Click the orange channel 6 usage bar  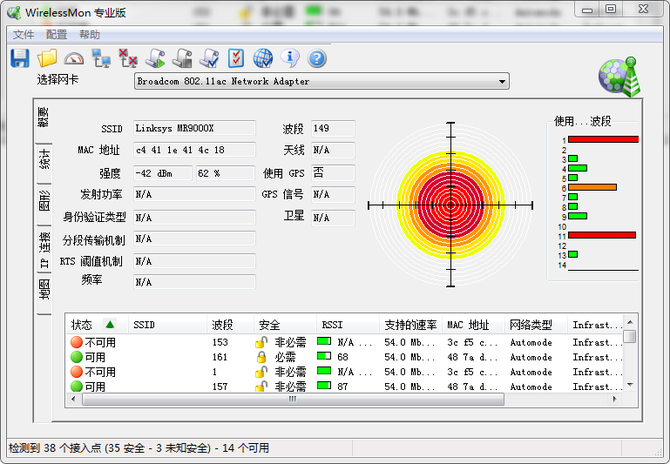click(592, 187)
